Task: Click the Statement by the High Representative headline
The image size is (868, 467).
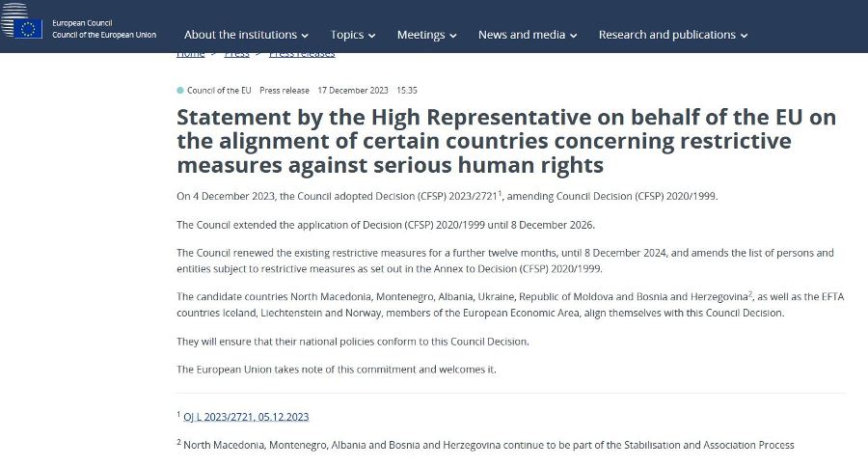Action: tap(506, 141)
